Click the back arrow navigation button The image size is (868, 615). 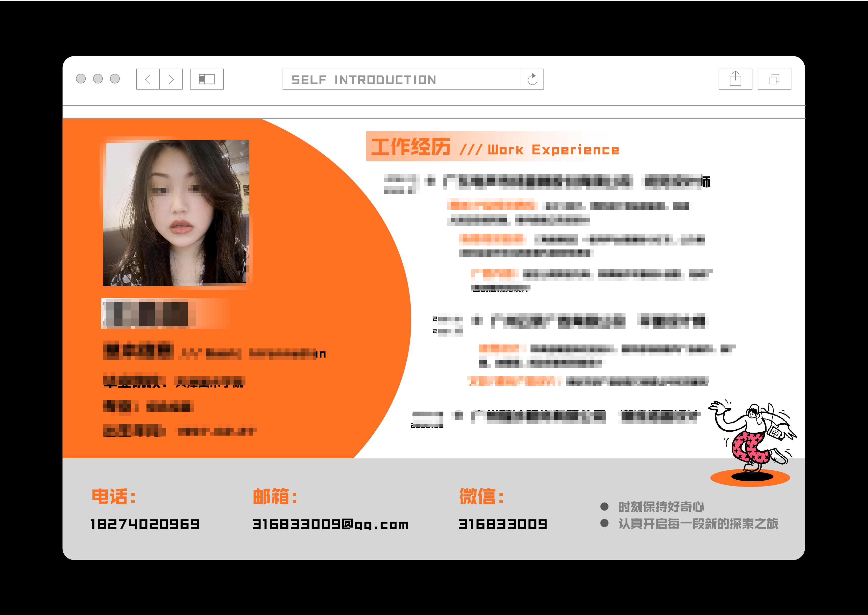coord(148,79)
